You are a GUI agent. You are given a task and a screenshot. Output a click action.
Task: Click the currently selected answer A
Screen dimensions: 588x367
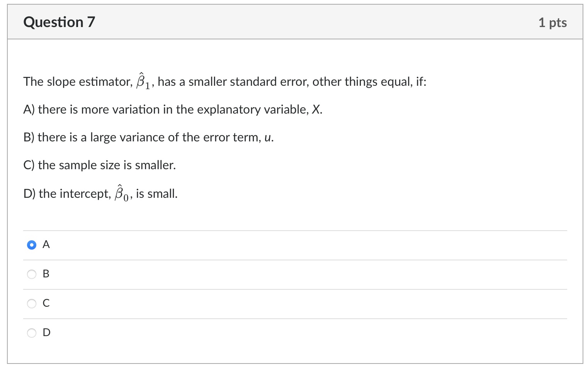click(32, 245)
